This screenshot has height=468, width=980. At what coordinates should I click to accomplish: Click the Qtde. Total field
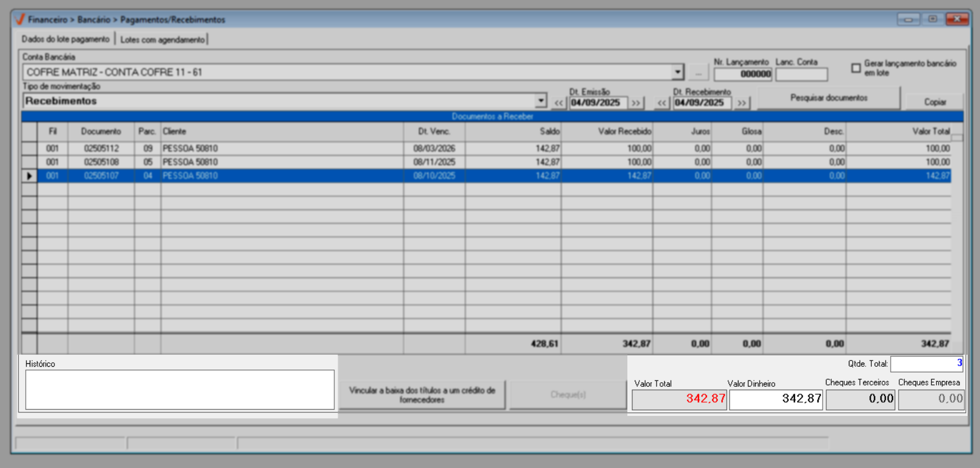tap(927, 363)
